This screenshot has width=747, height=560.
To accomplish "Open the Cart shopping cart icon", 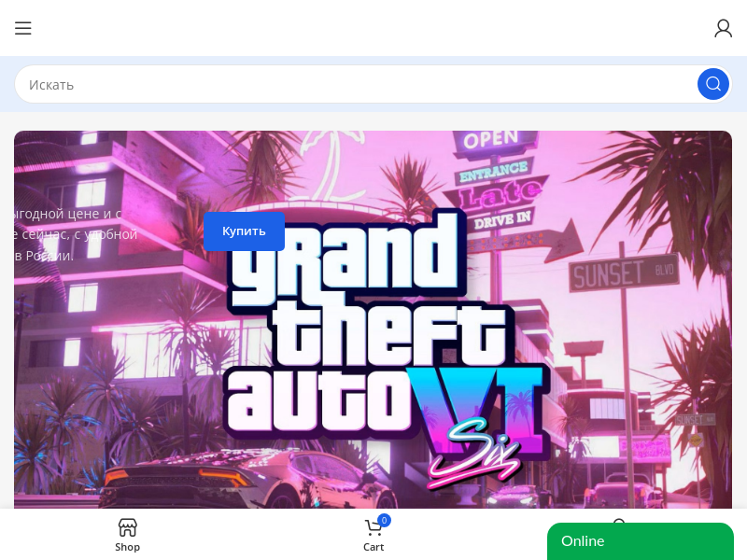I will tap(373, 527).
